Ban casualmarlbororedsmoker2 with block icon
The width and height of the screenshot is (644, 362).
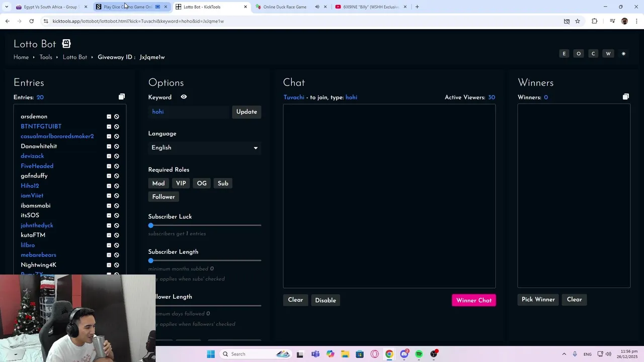[x=116, y=136]
